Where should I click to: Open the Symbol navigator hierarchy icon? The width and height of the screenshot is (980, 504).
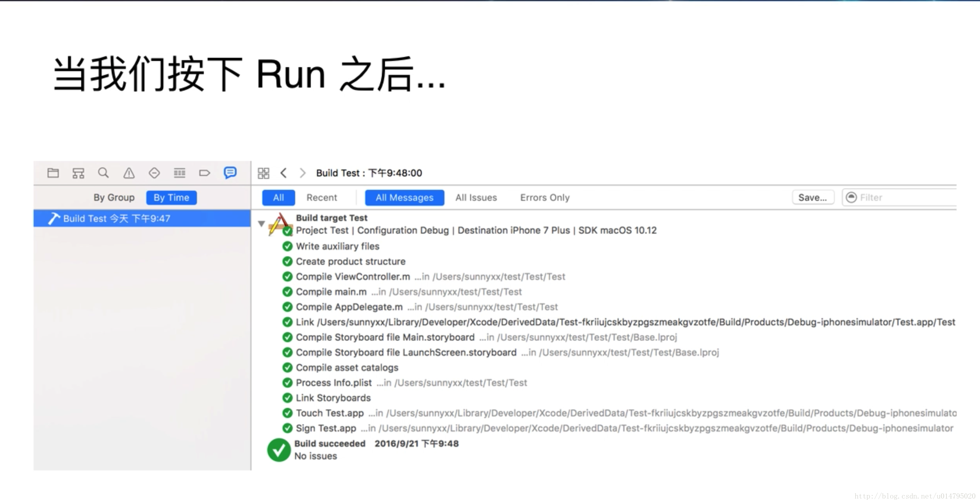pos(78,173)
